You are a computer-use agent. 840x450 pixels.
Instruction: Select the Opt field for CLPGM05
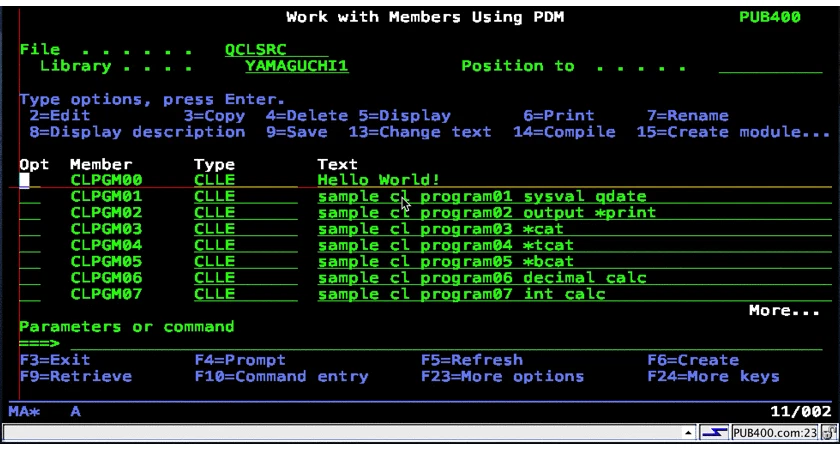coord(29,261)
